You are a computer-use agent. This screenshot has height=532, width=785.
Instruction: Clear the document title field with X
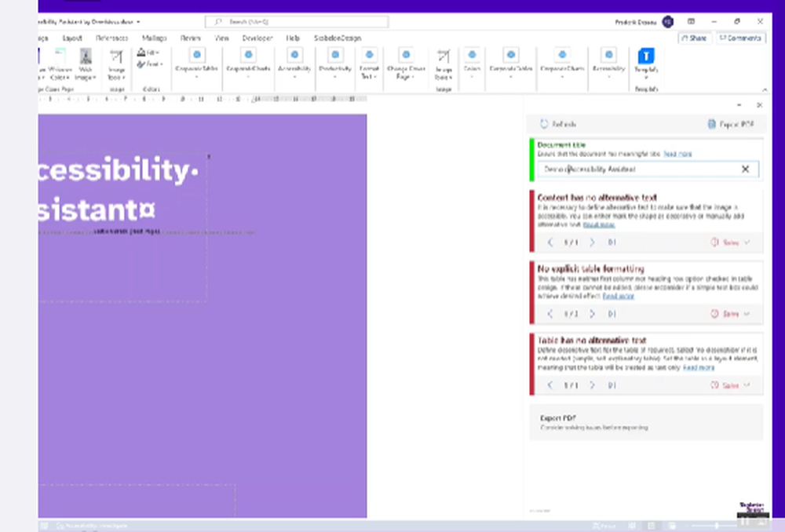746,169
